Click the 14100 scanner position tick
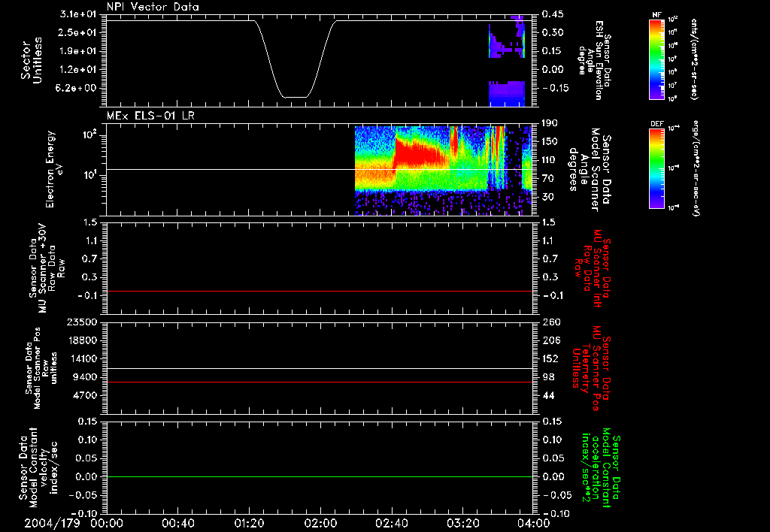Screen dimensions: 770x532 (x=81, y=358)
